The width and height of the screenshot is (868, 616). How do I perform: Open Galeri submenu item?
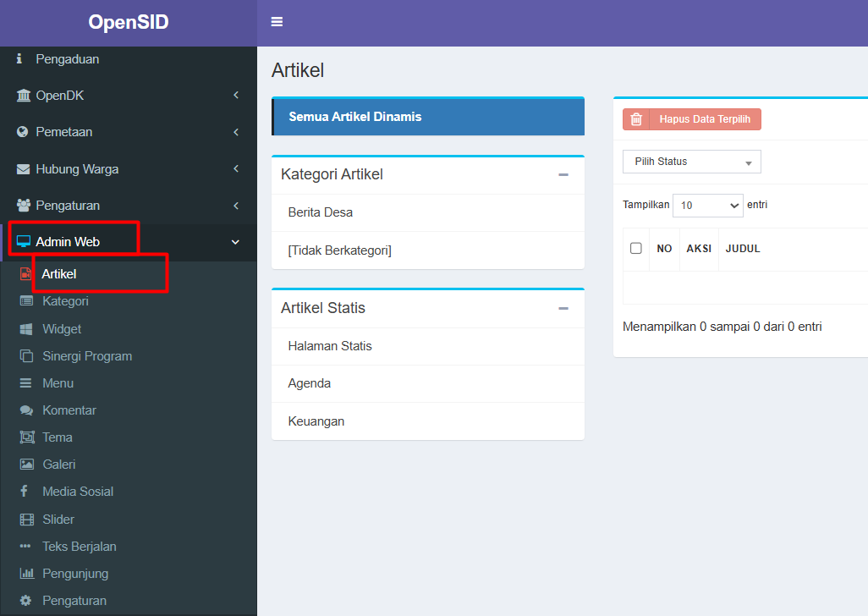58,465
